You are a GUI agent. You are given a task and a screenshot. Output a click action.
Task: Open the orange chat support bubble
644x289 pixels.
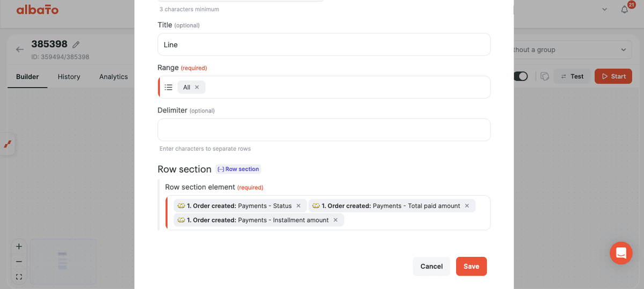621,253
